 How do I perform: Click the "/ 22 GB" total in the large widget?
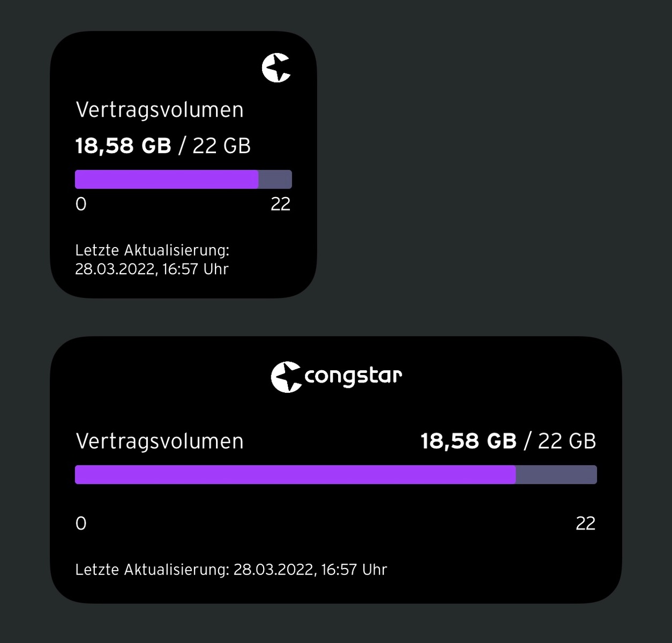(x=561, y=441)
